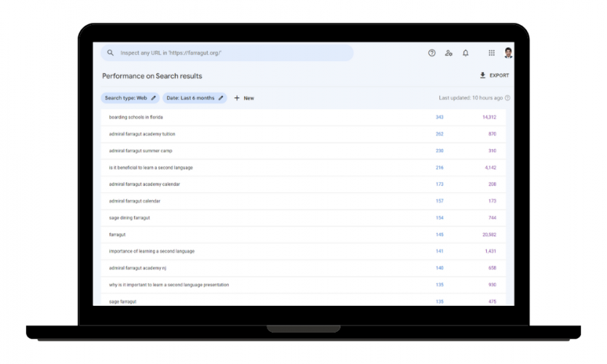Click the export download arrow icon

pyautogui.click(x=482, y=76)
